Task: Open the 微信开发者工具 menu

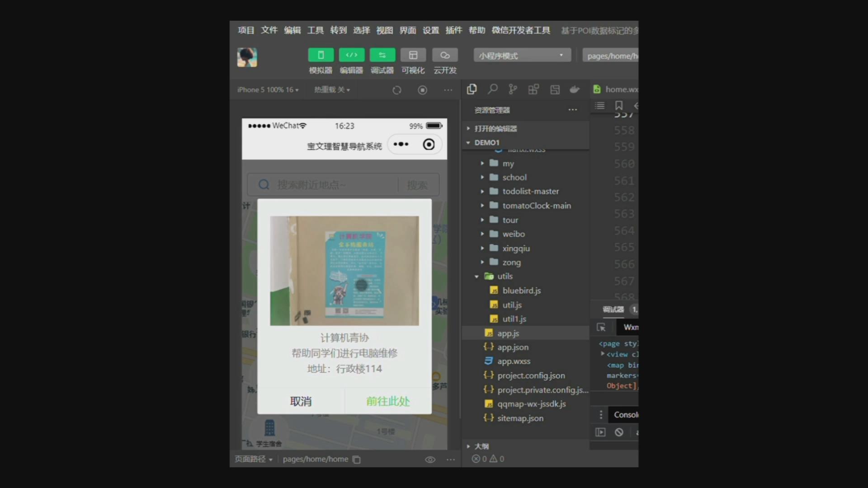Action: pyautogui.click(x=520, y=30)
